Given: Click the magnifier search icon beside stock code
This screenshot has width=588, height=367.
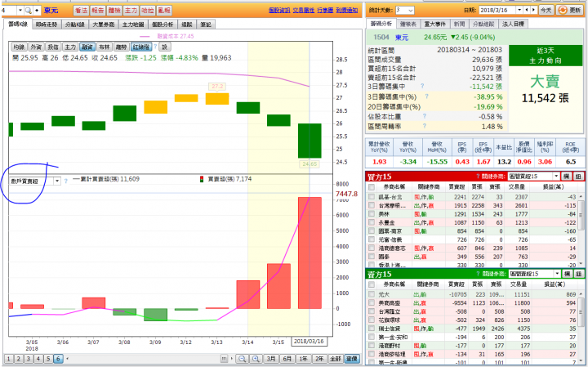Looking at the screenshot, I should pyautogui.click(x=28, y=11).
